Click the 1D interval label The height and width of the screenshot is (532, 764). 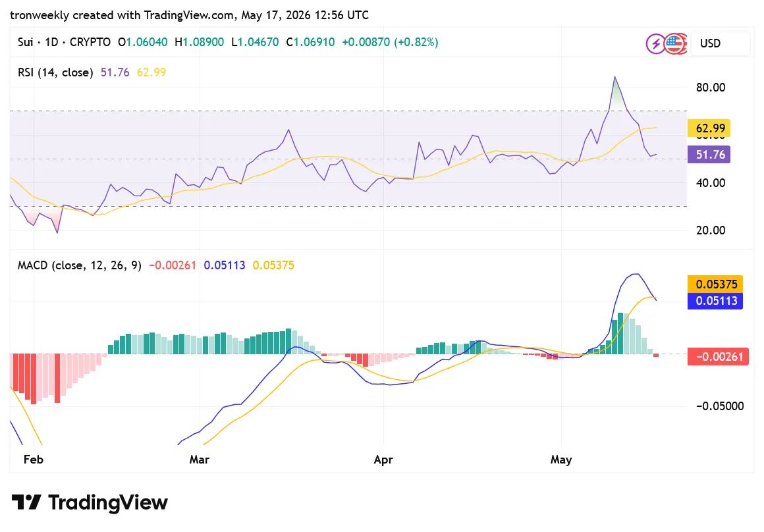pos(51,42)
